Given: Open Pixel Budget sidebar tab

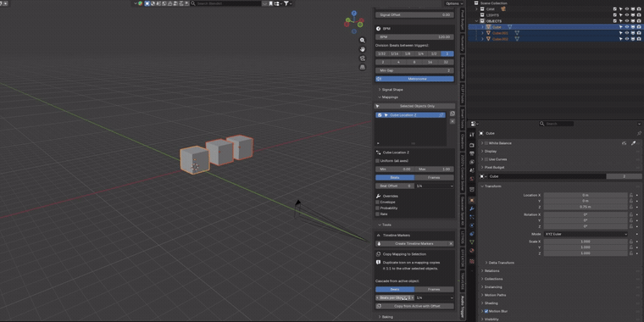Looking at the screenshot, I should coord(463,19).
